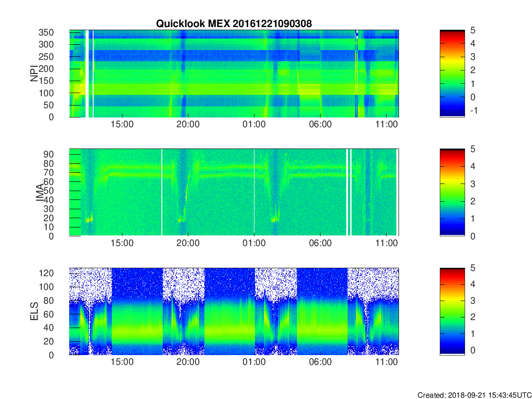Click the ELS panel colorbar
Screen dimensions: 532x399
coord(452,311)
